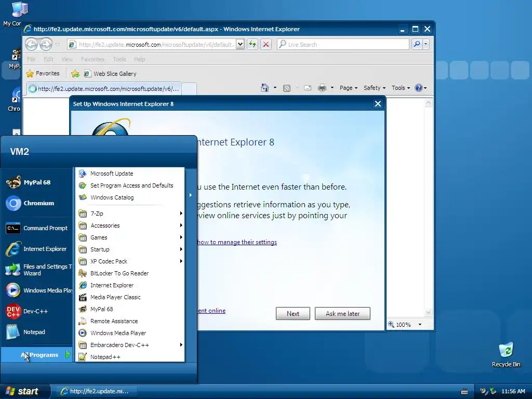
Task: Launch Chromium from start menu
Action: click(x=36, y=203)
